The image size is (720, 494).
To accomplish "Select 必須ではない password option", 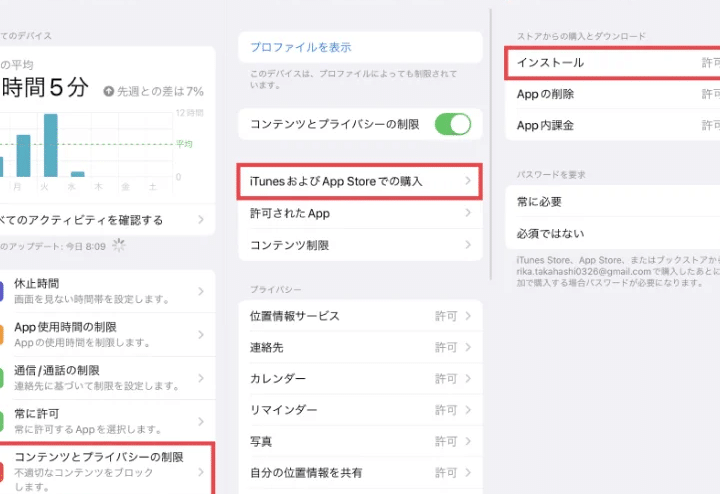I will point(612,232).
